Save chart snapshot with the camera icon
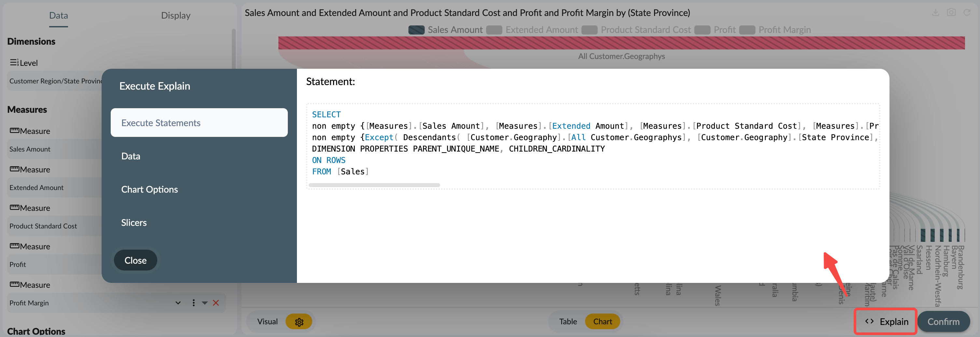The height and width of the screenshot is (337, 980). (951, 13)
